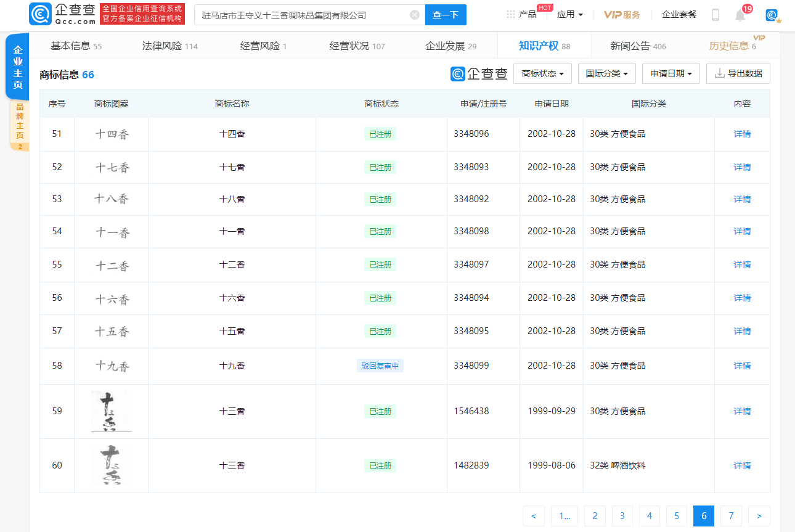Viewport: 795px width, 532px height.
Task: Go to page 7
Action: 731,516
